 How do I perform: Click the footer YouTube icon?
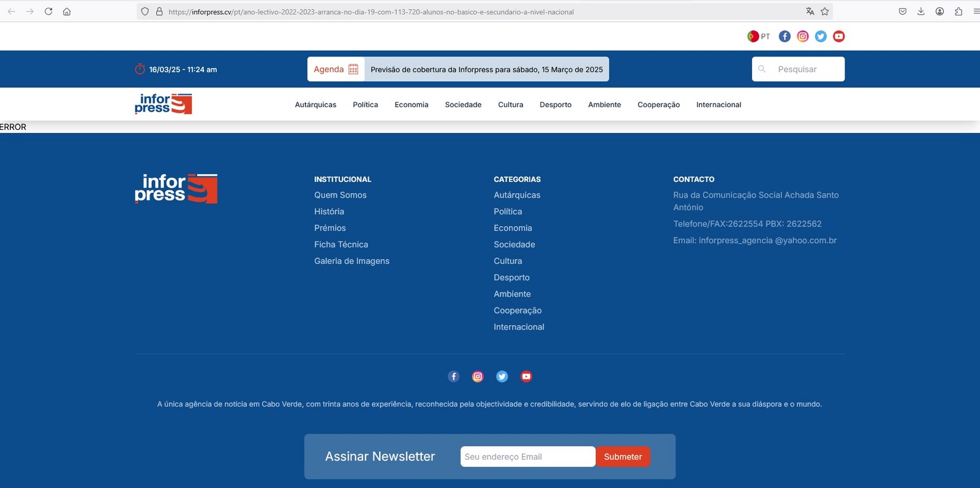[x=526, y=377]
